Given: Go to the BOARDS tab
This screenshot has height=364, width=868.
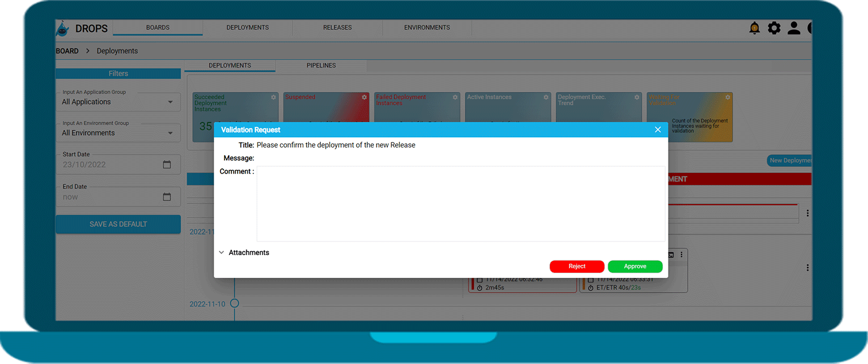Looking at the screenshot, I should [158, 28].
